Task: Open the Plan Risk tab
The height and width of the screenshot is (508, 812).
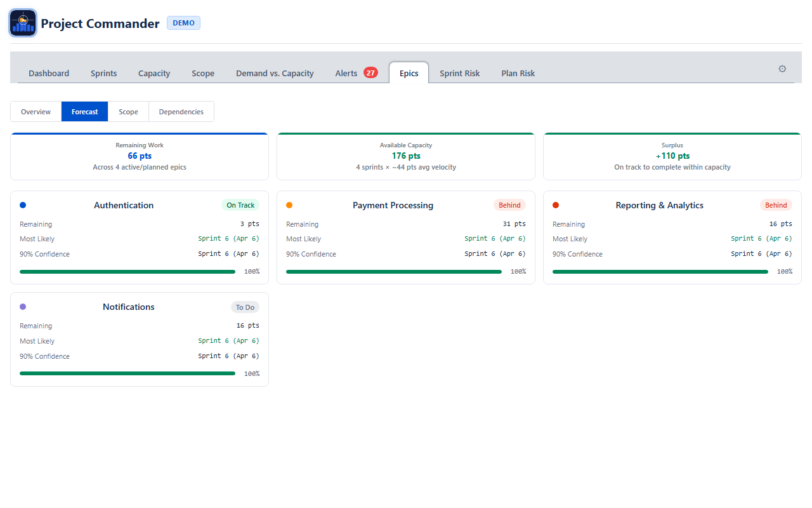Action: [x=518, y=73]
